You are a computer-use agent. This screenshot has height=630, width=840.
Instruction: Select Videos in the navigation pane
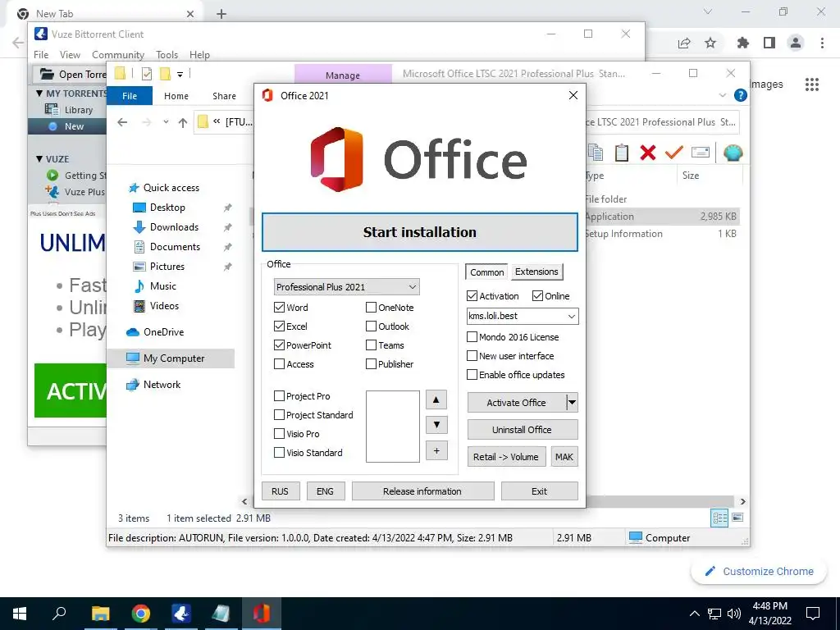[x=164, y=306]
